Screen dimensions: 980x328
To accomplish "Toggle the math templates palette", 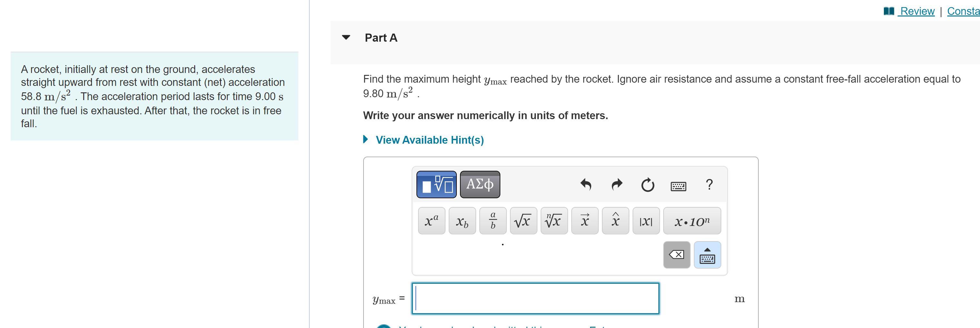I will point(436,184).
